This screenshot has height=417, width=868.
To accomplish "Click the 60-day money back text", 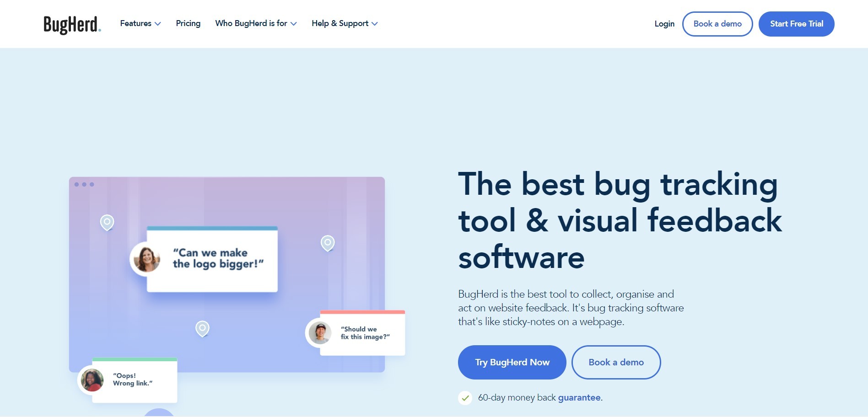I will click(517, 398).
